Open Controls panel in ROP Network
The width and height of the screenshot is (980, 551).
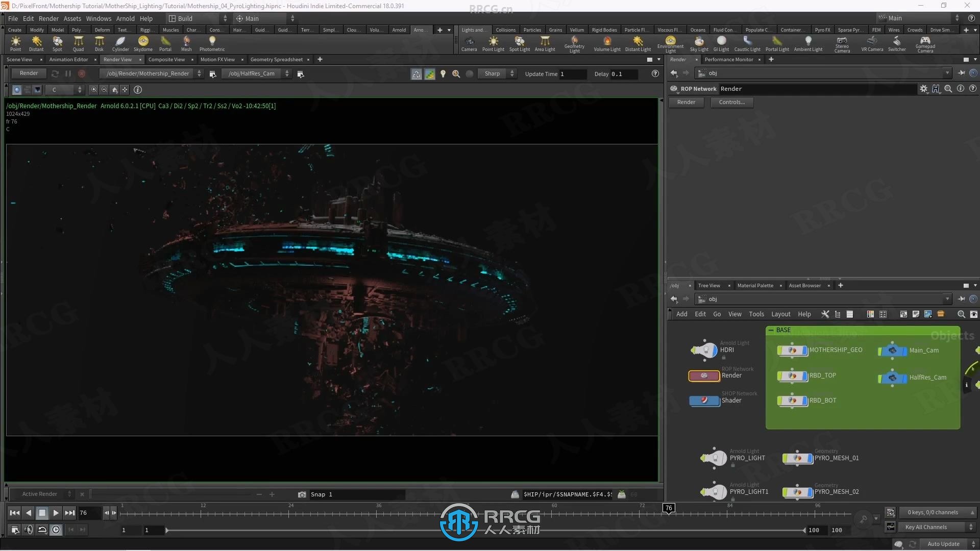click(x=731, y=102)
